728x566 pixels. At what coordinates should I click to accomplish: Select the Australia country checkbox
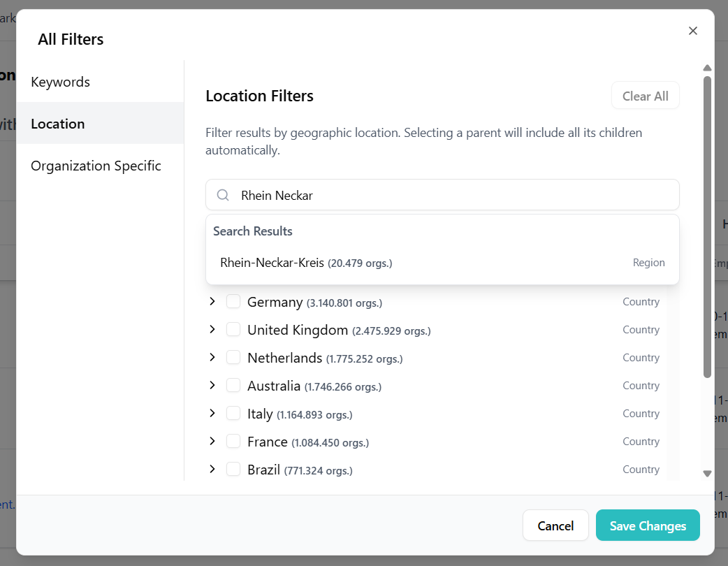coord(233,386)
